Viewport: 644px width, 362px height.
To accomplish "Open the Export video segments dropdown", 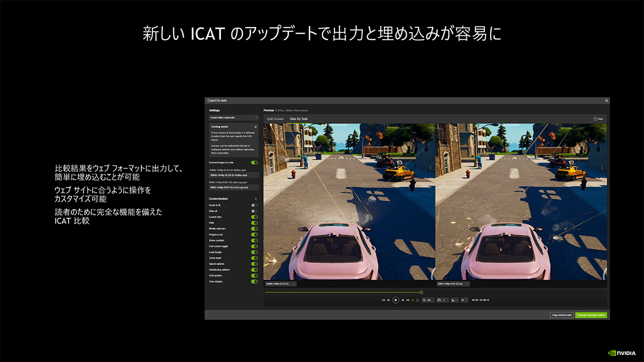I will [234, 118].
